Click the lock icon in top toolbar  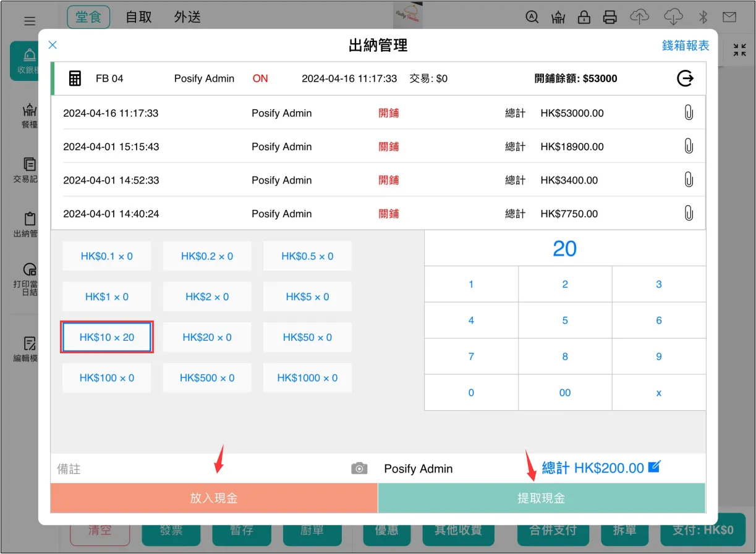(584, 17)
